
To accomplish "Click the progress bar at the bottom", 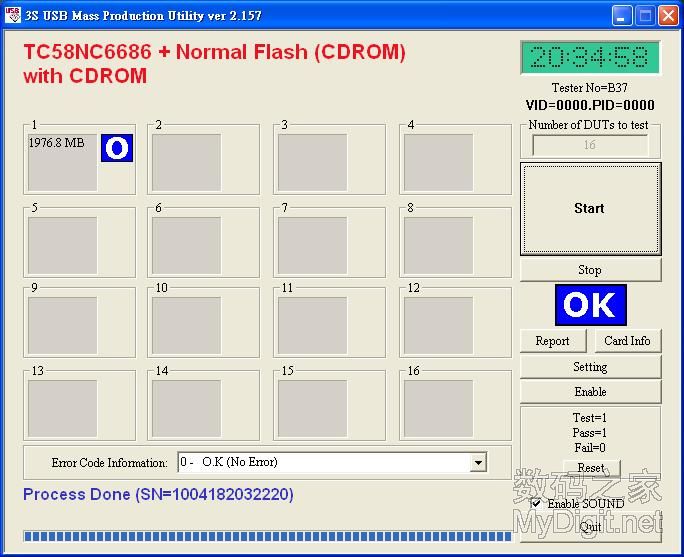I will click(268, 536).
